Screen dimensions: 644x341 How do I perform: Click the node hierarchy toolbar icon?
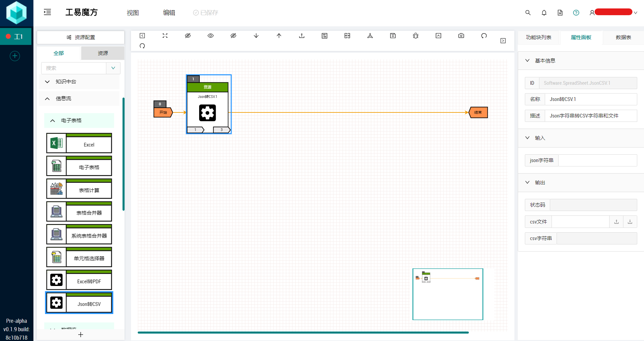click(x=370, y=36)
